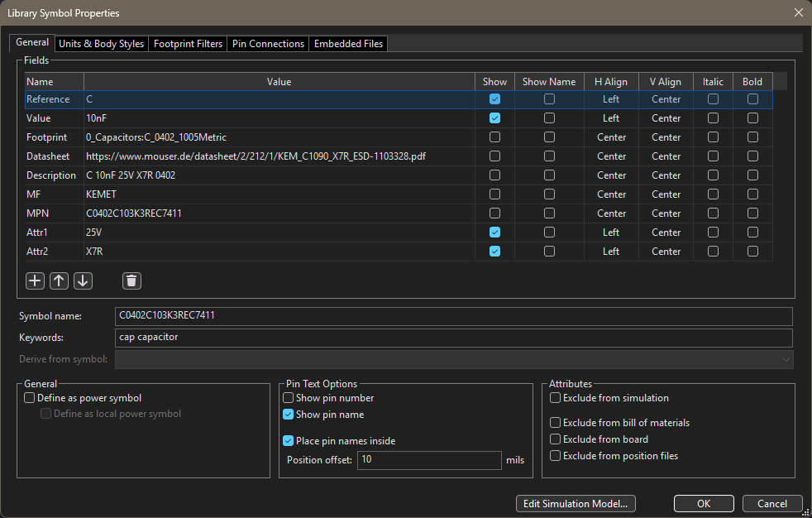Click the Name column header

(55, 82)
